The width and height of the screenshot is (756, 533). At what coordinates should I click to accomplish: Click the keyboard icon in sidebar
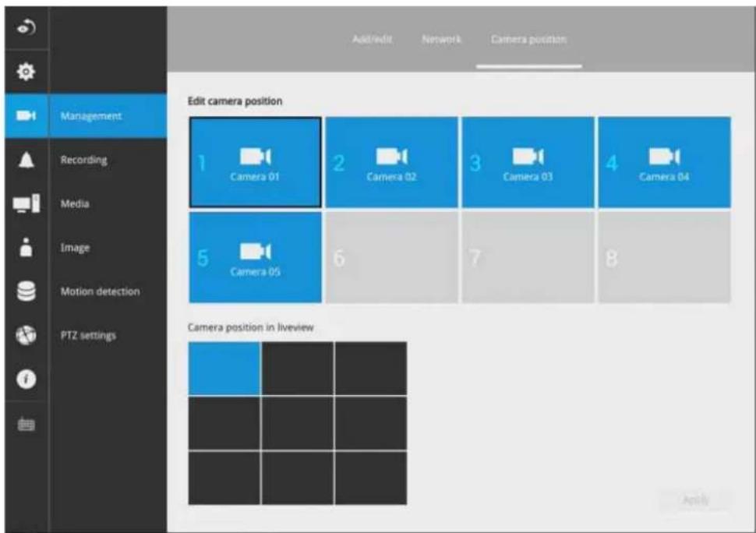26,424
